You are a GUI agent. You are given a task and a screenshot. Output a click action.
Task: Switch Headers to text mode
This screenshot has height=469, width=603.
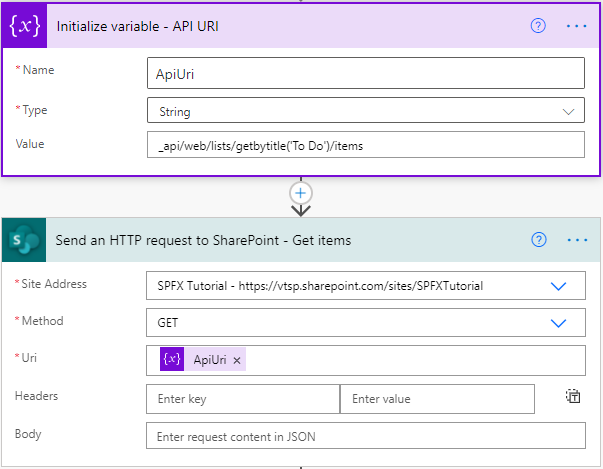pos(573,397)
